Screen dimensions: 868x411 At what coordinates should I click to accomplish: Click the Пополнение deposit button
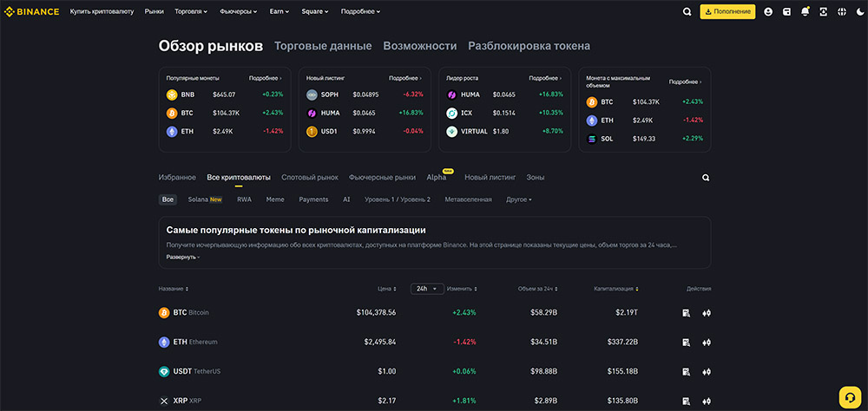(x=727, y=11)
